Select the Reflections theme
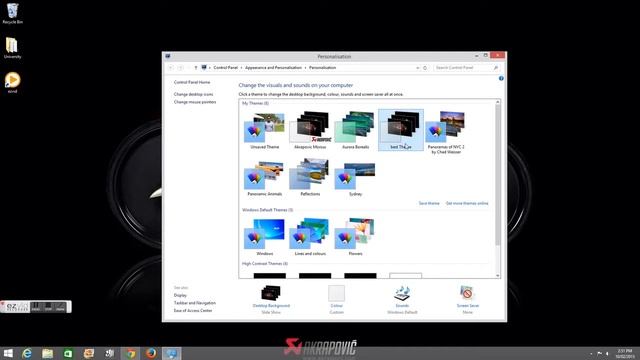Viewport: 640px width, 360px height. 310,178
